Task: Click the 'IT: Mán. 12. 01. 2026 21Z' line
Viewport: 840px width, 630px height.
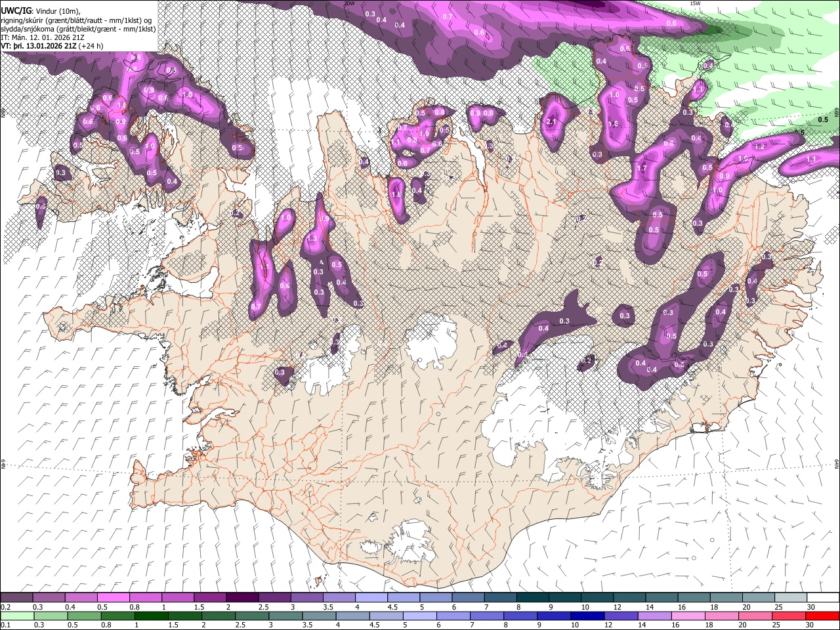Action: (43, 37)
